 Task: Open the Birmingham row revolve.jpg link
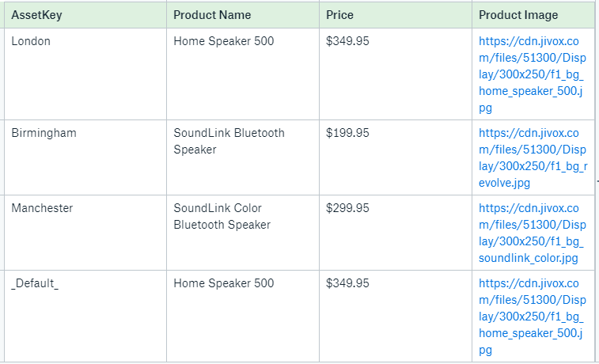533,157
